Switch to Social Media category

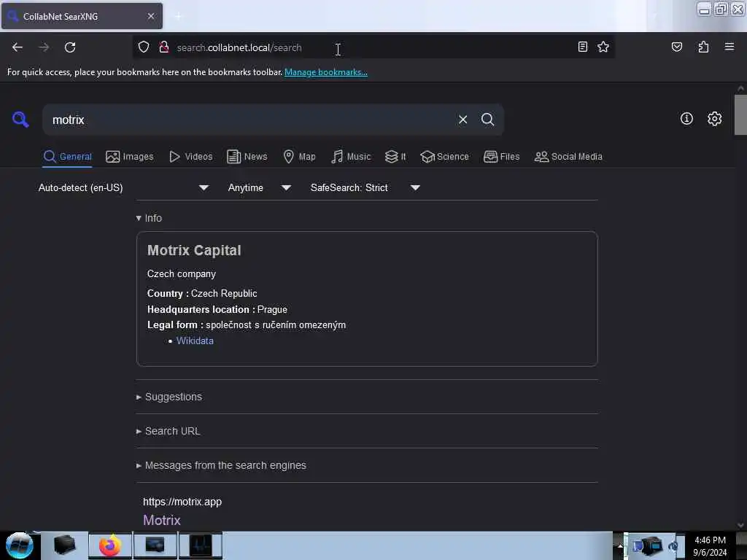click(568, 157)
